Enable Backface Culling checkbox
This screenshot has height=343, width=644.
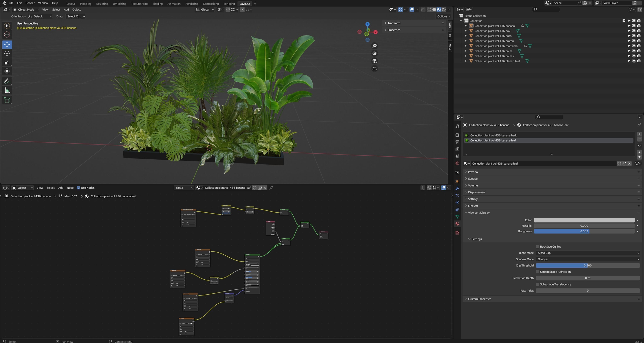(538, 247)
